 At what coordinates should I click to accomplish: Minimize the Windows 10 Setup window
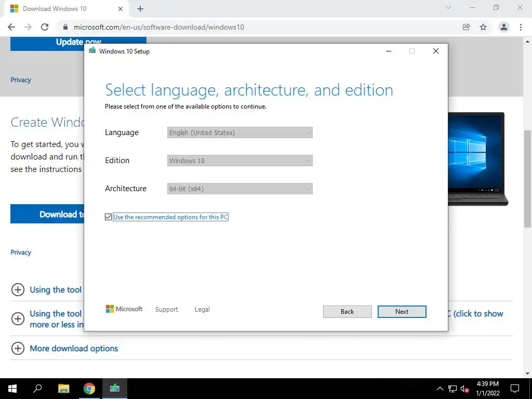pos(389,51)
